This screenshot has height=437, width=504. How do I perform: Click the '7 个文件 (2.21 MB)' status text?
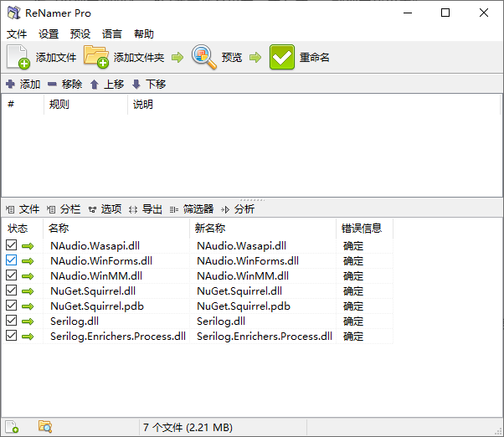click(x=188, y=427)
